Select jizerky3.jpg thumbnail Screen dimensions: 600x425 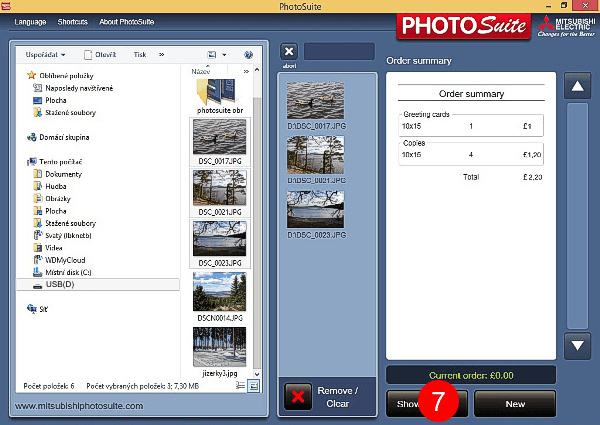pyautogui.click(x=220, y=352)
